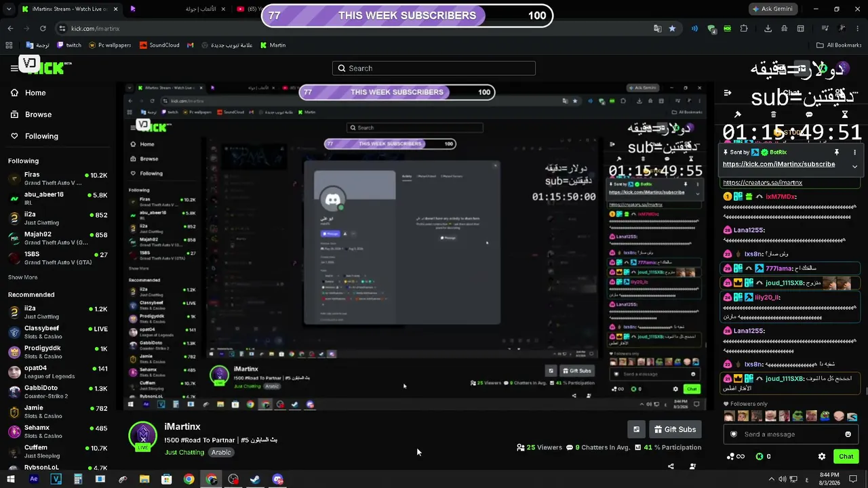Click the Kick search box
Viewport: 868px width, 488px height.
[434, 68]
